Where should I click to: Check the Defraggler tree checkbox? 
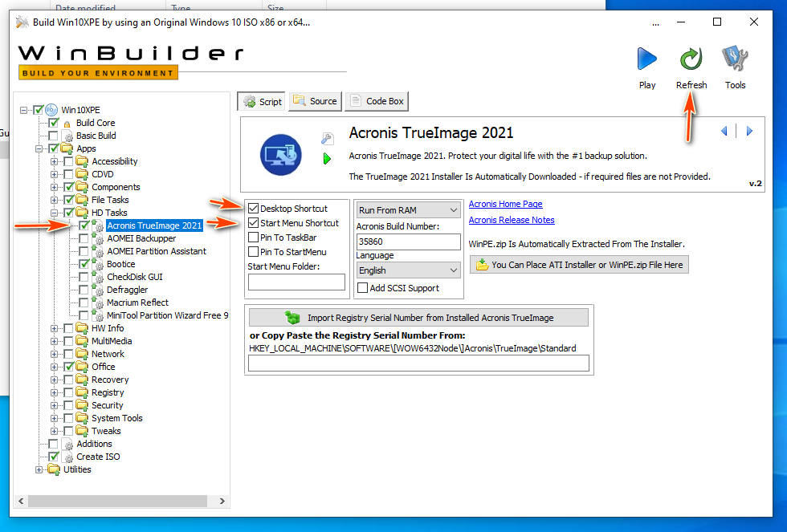click(x=84, y=290)
